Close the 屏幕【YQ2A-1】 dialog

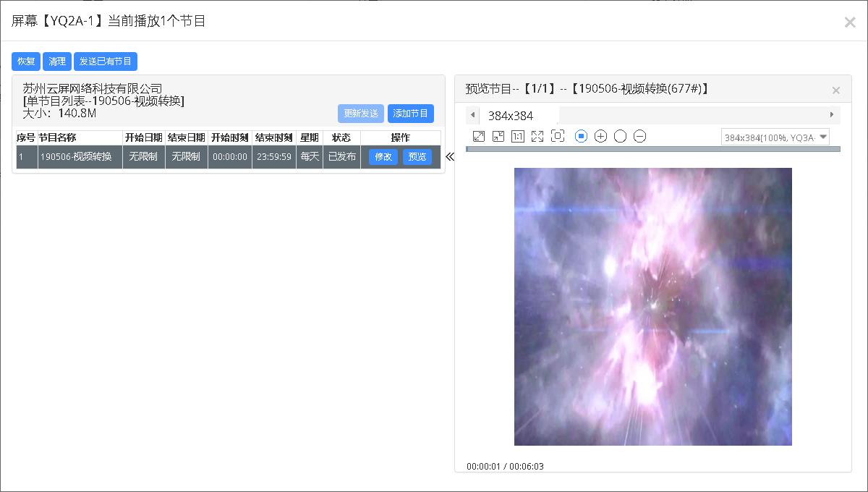pyautogui.click(x=850, y=22)
